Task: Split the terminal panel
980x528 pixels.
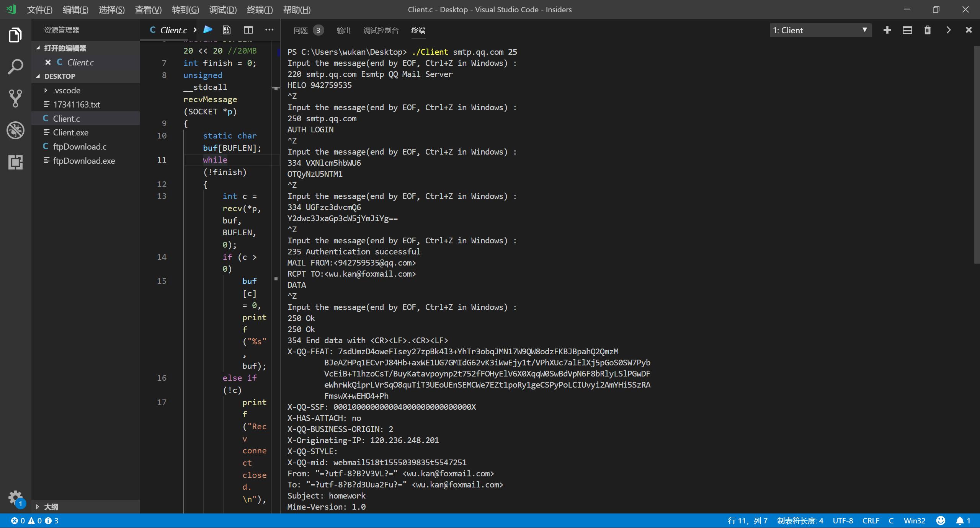Action: pyautogui.click(x=907, y=30)
